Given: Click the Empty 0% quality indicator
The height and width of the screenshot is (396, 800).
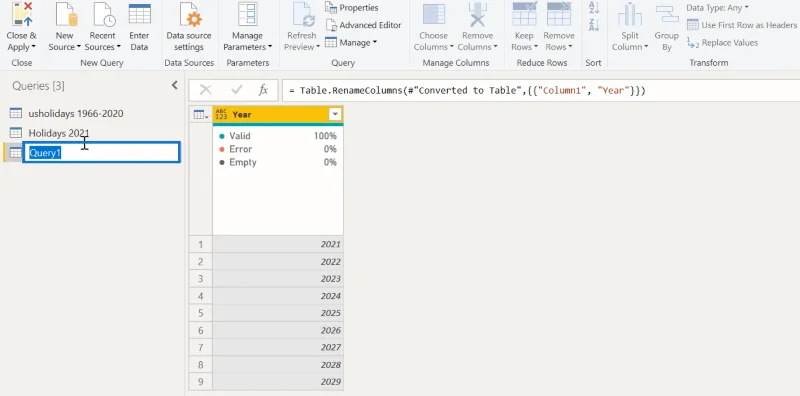Looking at the screenshot, I should (x=278, y=163).
